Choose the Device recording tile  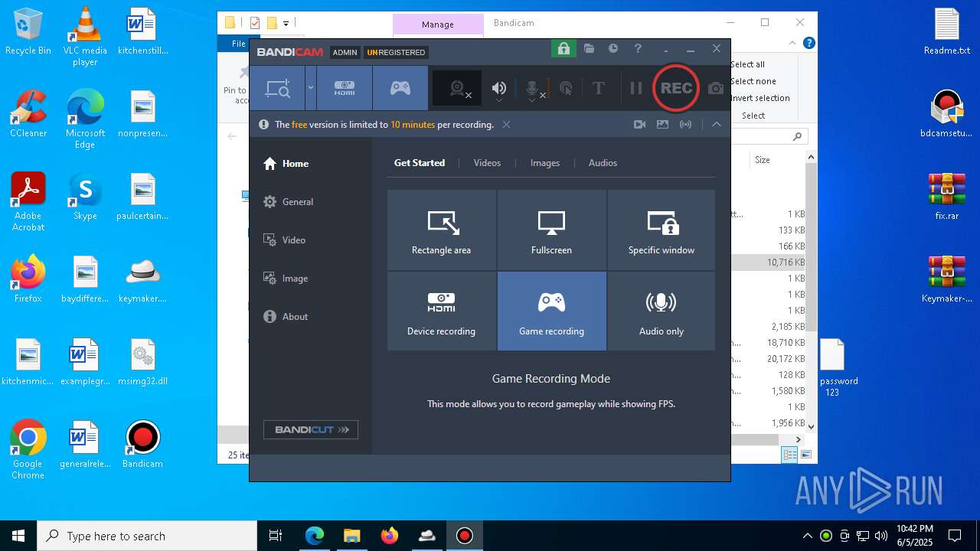(x=442, y=311)
